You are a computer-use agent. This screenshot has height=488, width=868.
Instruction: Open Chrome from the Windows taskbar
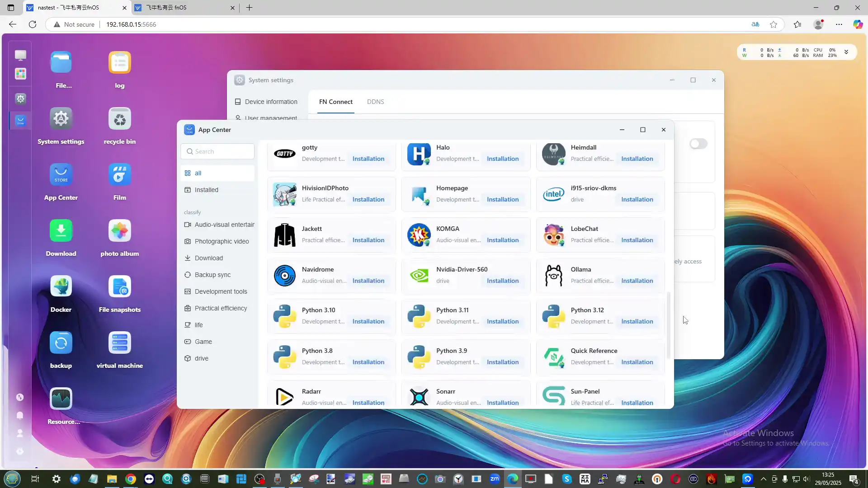(131, 479)
